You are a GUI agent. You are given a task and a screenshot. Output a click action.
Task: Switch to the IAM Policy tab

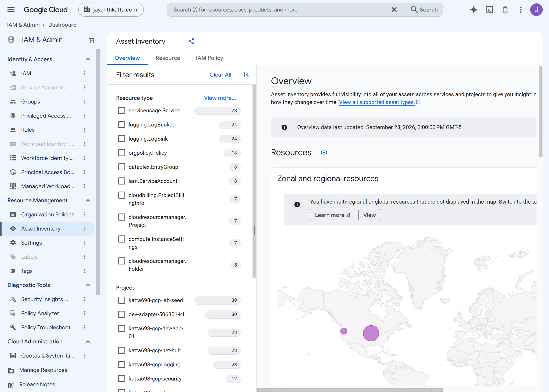pos(209,58)
